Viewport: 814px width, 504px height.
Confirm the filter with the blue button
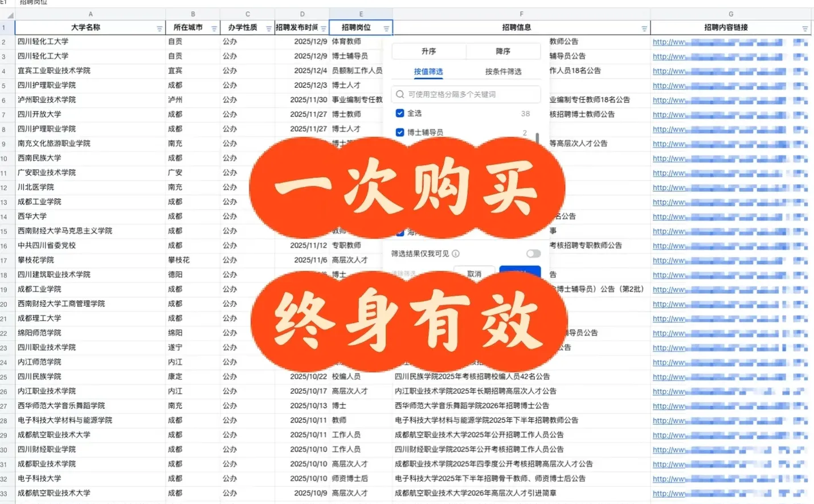point(520,273)
